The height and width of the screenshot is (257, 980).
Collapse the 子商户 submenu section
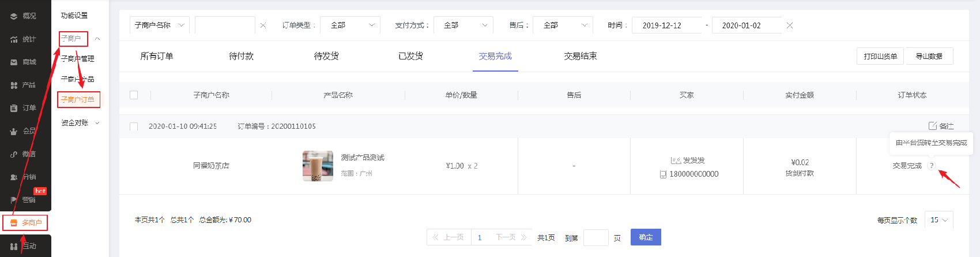tap(97, 39)
